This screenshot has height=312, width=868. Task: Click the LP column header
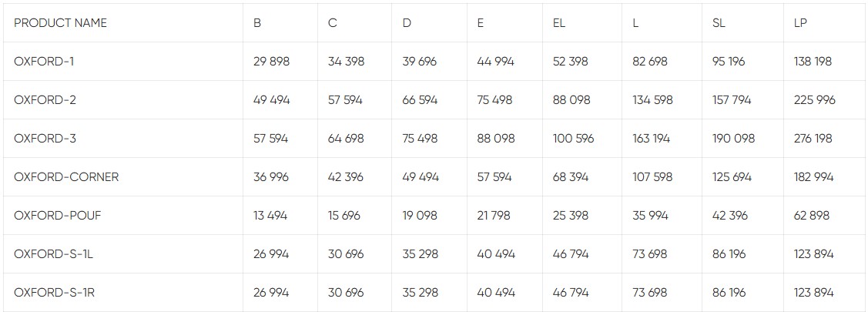(x=800, y=23)
